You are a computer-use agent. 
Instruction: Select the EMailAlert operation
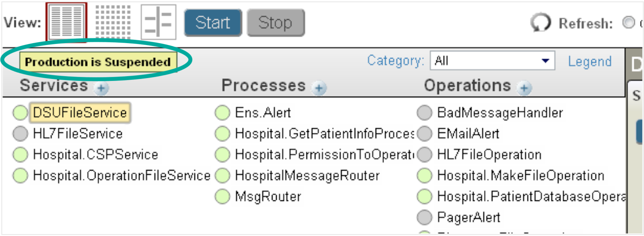tap(468, 134)
